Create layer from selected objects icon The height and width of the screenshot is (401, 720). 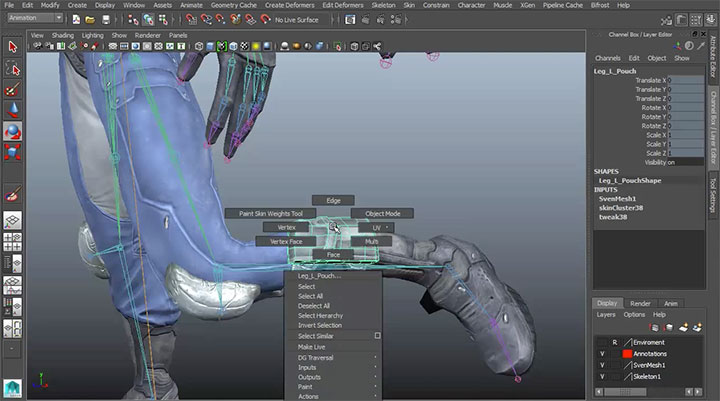(697, 328)
